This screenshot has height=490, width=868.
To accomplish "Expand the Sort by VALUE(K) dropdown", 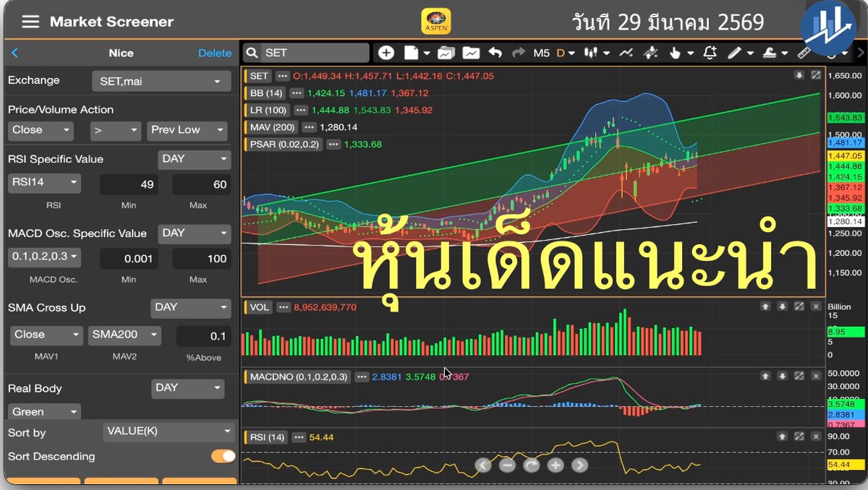I will click(x=169, y=431).
